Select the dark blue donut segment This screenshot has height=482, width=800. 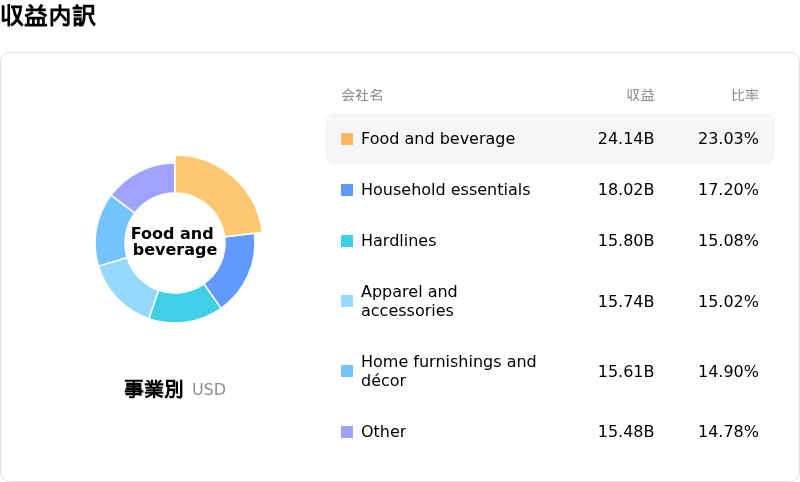[x=233, y=268]
